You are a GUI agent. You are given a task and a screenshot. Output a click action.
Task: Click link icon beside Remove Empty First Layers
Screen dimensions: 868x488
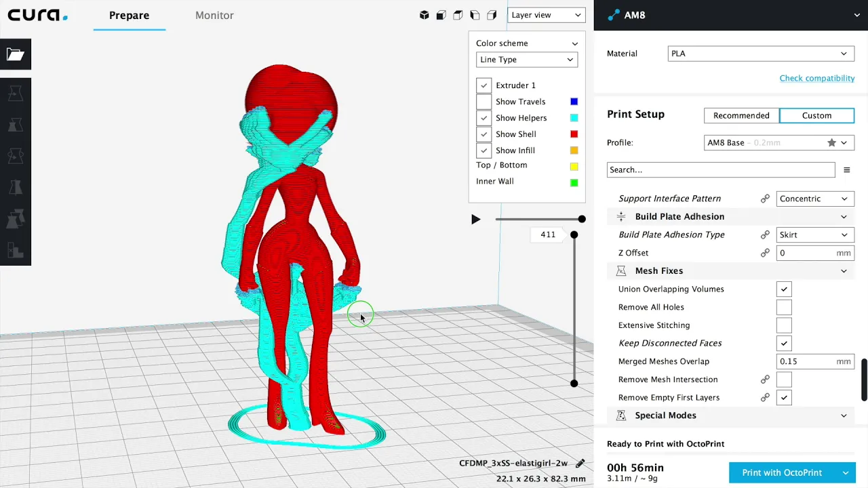tap(765, 398)
